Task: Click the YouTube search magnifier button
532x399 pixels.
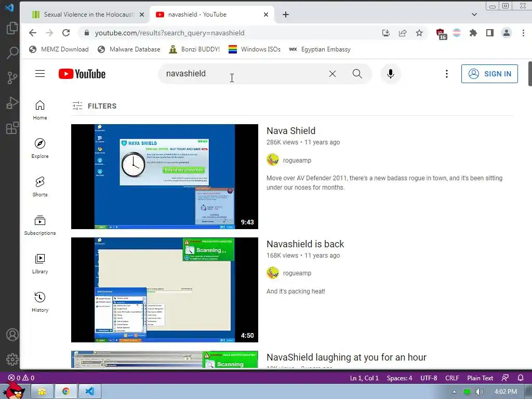Action: click(357, 74)
